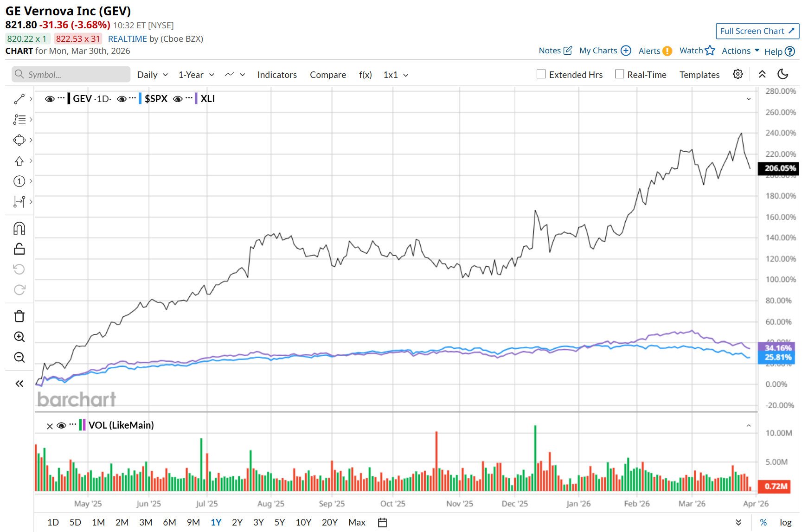Hide the GEV series with eye icon

tap(50, 99)
